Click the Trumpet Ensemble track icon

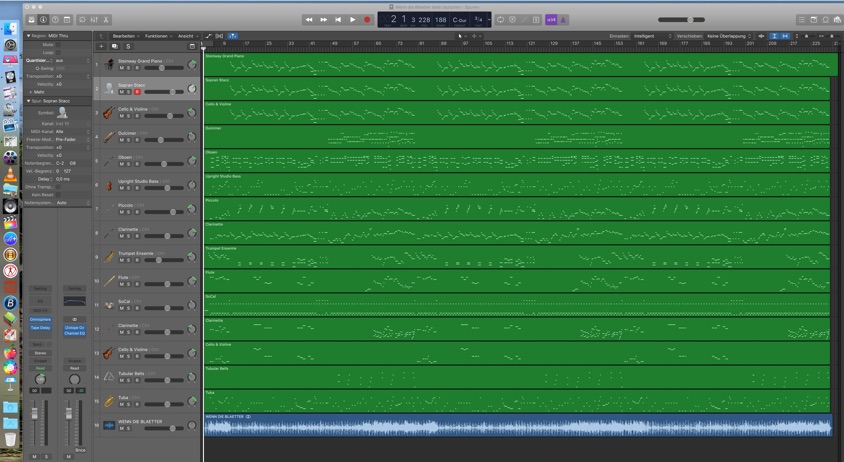pyautogui.click(x=109, y=257)
